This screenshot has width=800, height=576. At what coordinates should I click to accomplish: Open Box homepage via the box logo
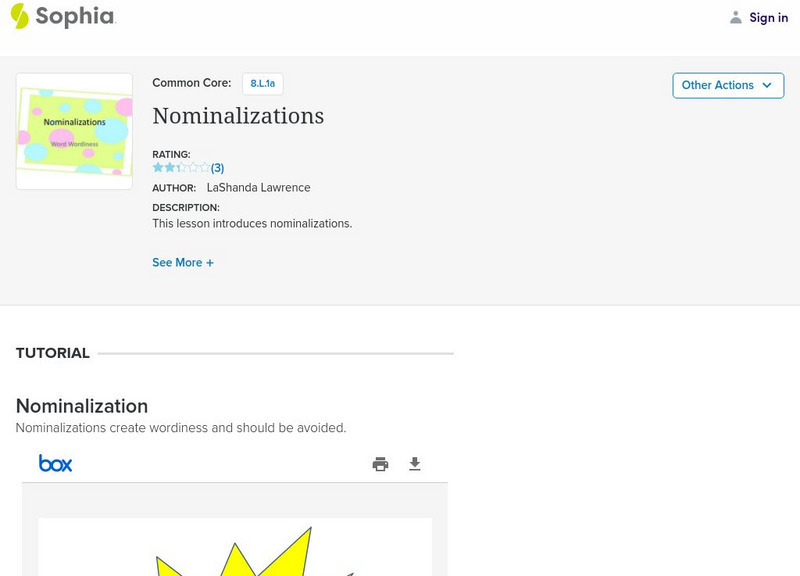click(x=56, y=463)
